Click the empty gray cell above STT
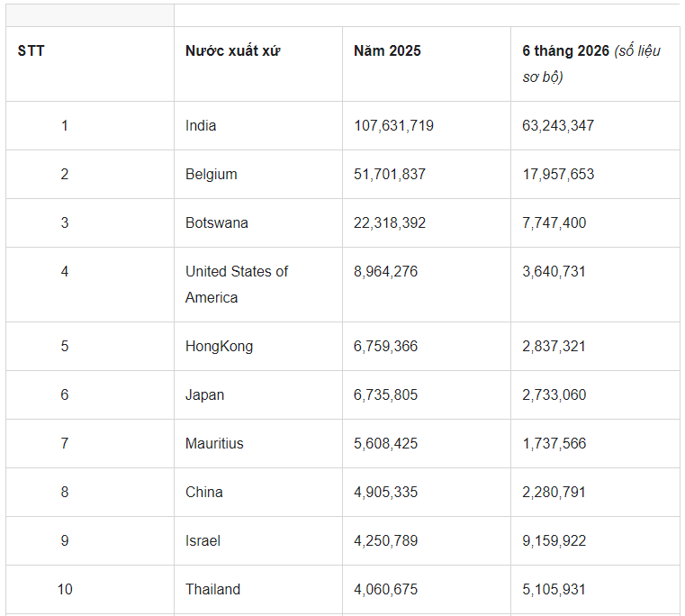685x616 pixels. point(90,15)
